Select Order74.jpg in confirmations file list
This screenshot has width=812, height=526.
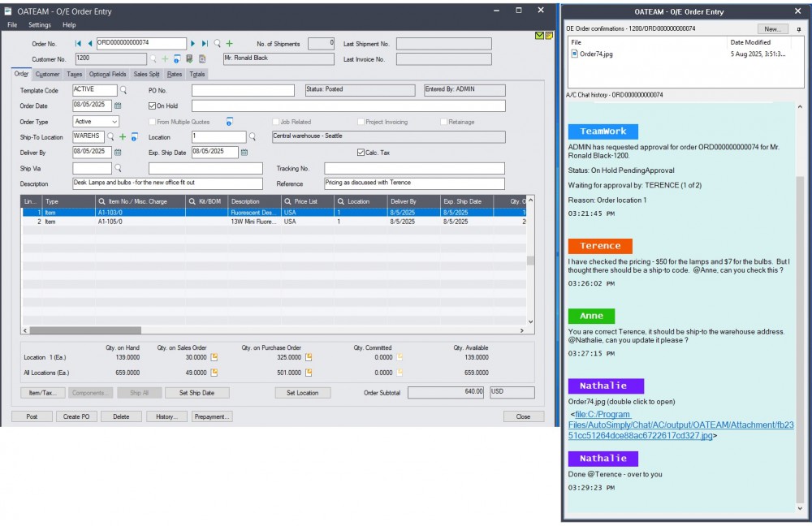pos(595,54)
